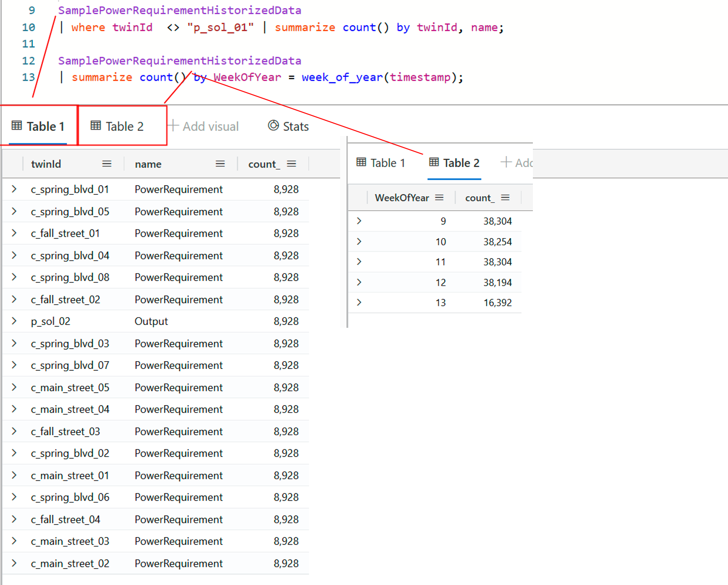
Task: Open the WeekOfYear column menu icon
Action: point(440,197)
